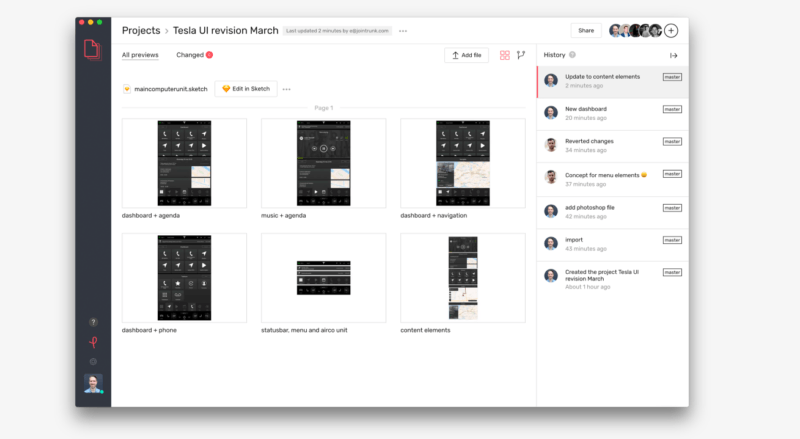Select the Concept for menu elements history entry
The width and height of the screenshot is (800, 439).
point(613,180)
